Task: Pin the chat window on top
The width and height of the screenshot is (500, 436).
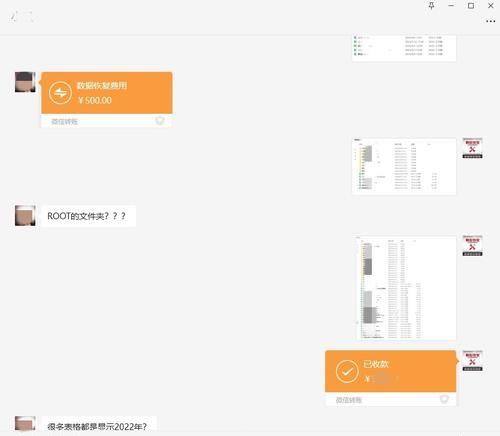Action: [431, 6]
